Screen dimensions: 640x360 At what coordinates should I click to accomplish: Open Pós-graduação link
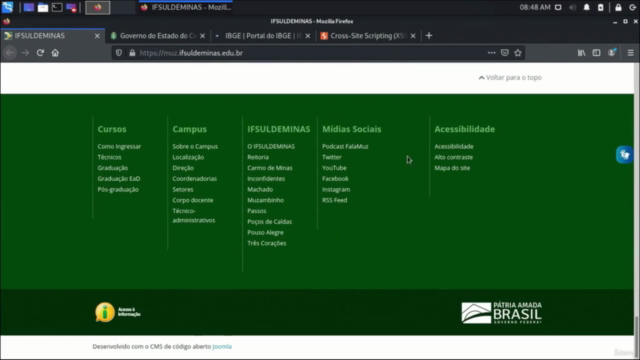[118, 189]
